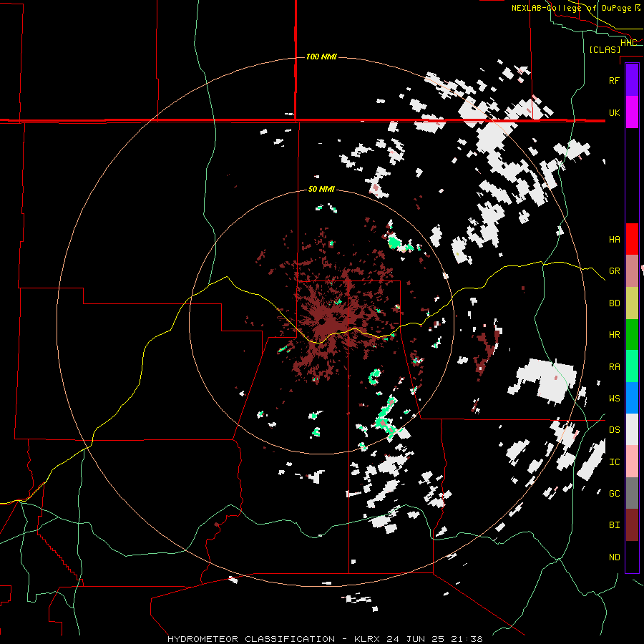Pick the red HA hail swatch
The image size is (644, 644).
pos(632,239)
